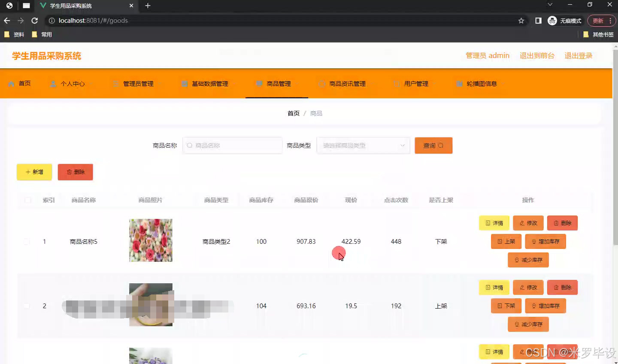Click the plus icon on the 新增 button
The width and height of the screenshot is (618, 364).
[27, 172]
